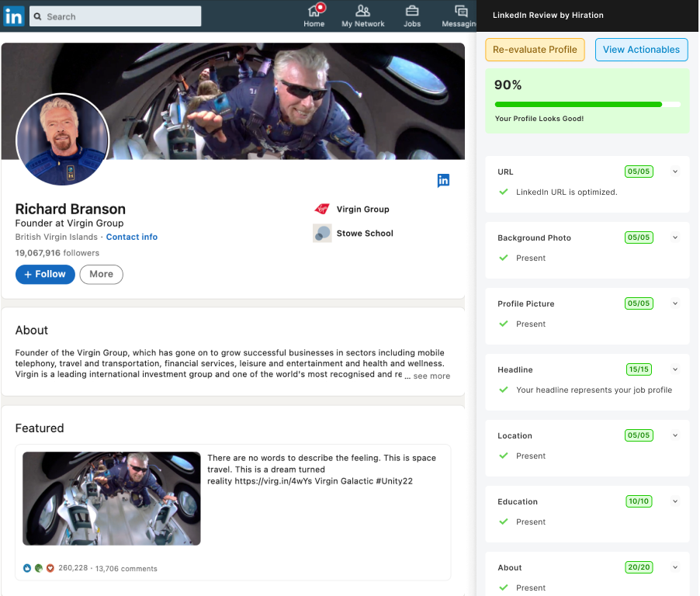This screenshot has height=596, width=700.
Task: Open the More button menu
Action: pyautogui.click(x=102, y=274)
